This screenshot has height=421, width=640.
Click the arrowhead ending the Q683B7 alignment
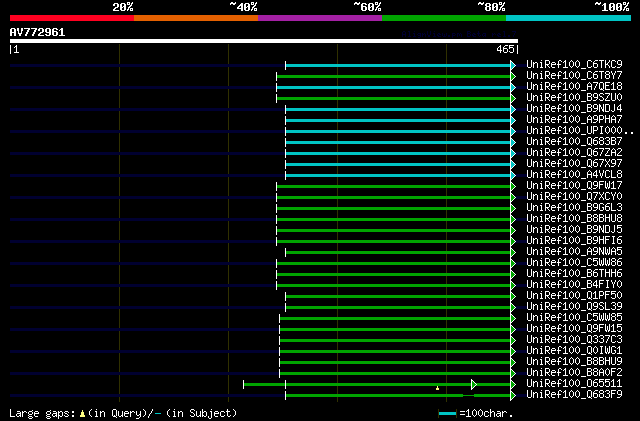coord(513,143)
